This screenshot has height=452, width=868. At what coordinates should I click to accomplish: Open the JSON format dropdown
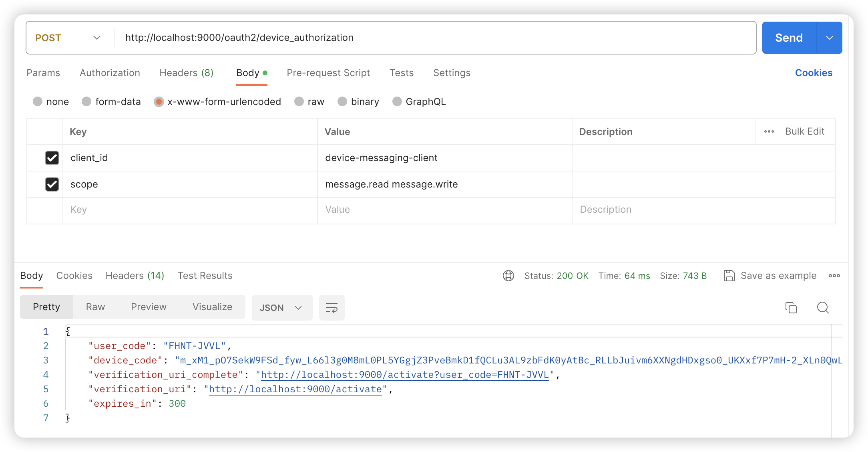(x=281, y=308)
